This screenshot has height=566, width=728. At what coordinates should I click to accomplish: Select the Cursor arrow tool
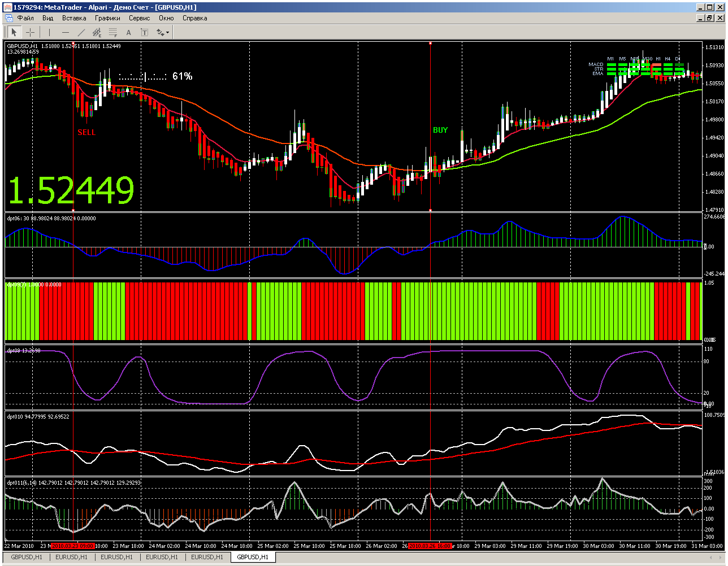point(15,32)
